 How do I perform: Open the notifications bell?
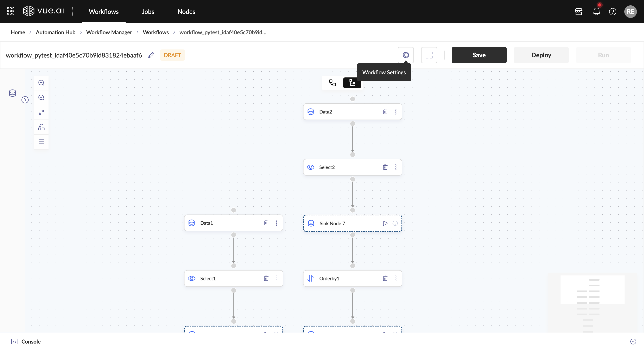point(596,11)
